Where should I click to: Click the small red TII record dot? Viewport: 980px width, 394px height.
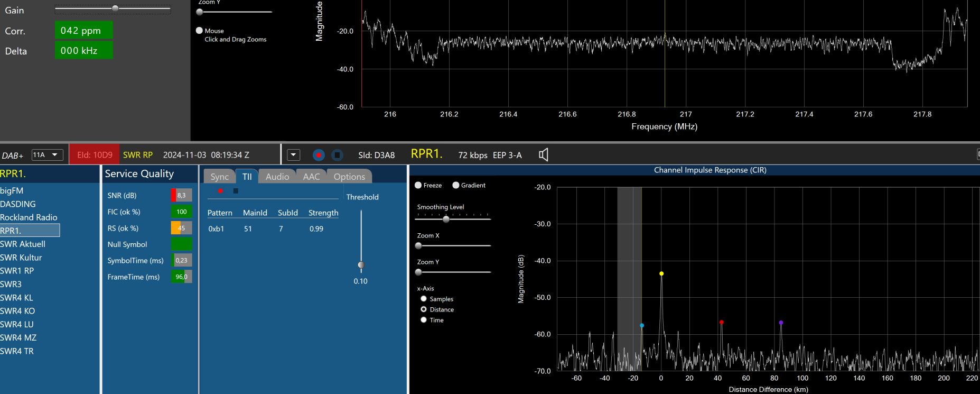click(220, 191)
